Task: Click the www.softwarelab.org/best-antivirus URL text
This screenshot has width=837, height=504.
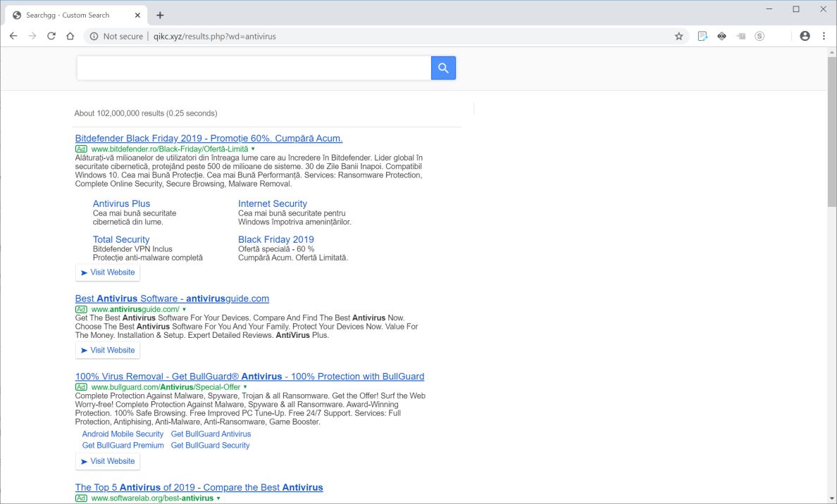Action: (x=152, y=498)
